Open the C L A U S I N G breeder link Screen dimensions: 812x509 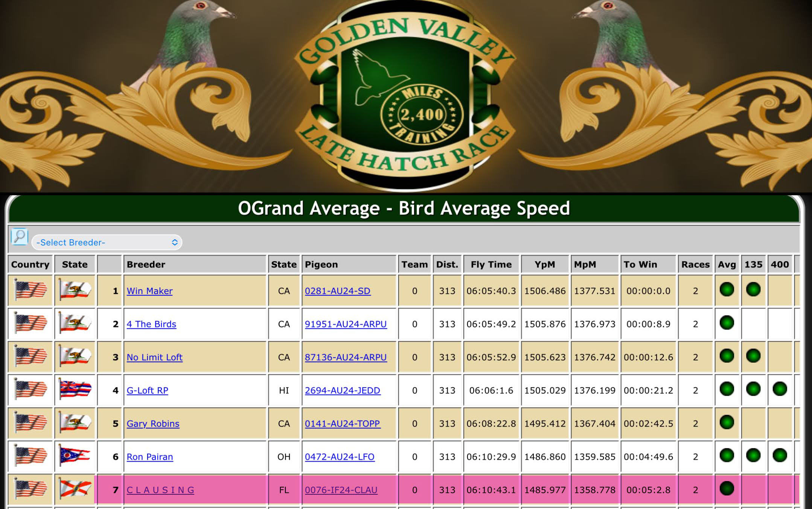[x=160, y=490]
